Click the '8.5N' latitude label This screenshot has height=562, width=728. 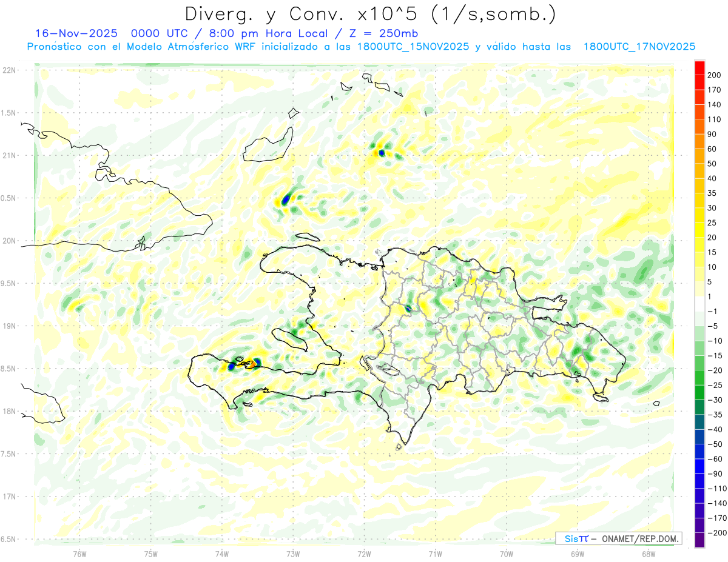[9, 369]
